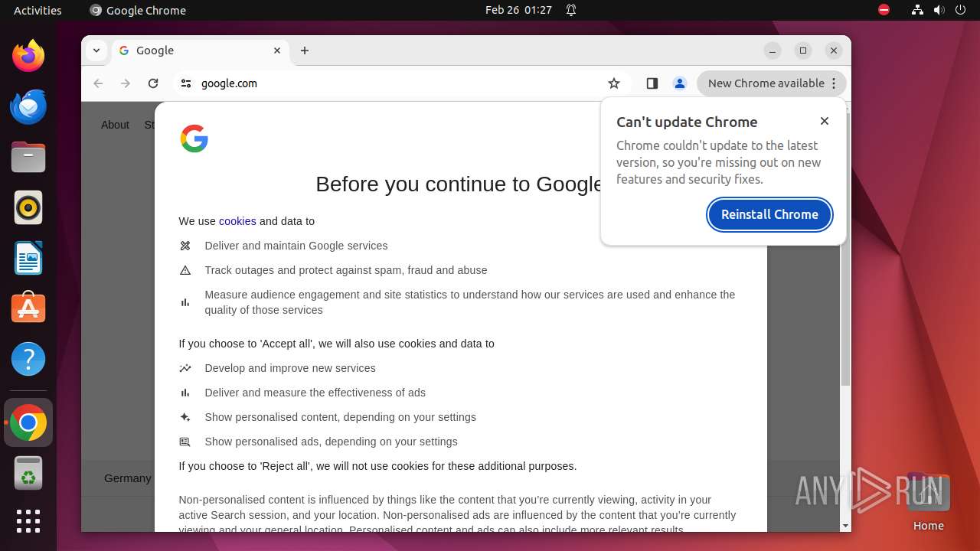Open the Files manager dock icon
This screenshot has height=551, width=980.
click(x=28, y=157)
